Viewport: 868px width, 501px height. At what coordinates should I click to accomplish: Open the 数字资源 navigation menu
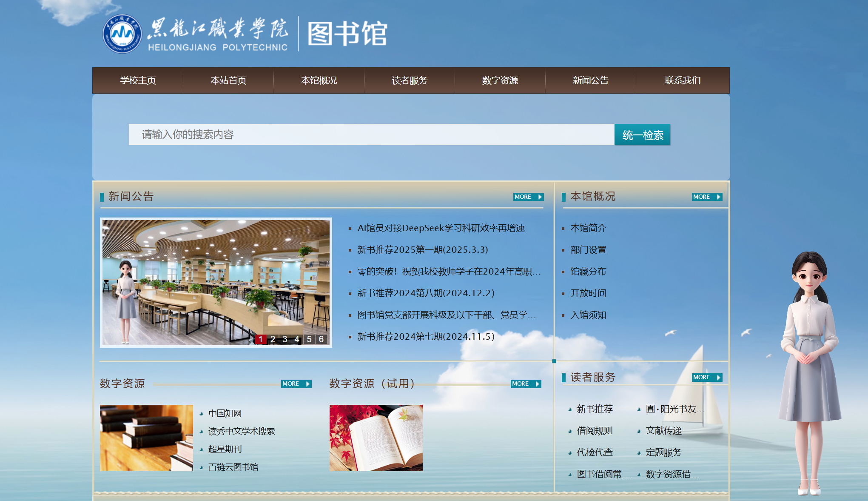[x=500, y=80]
